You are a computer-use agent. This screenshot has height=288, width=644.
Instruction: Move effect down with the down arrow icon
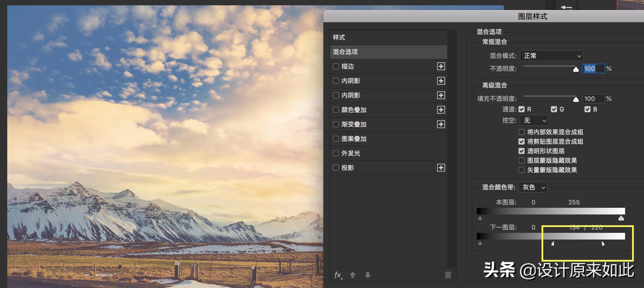coord(368,275)
